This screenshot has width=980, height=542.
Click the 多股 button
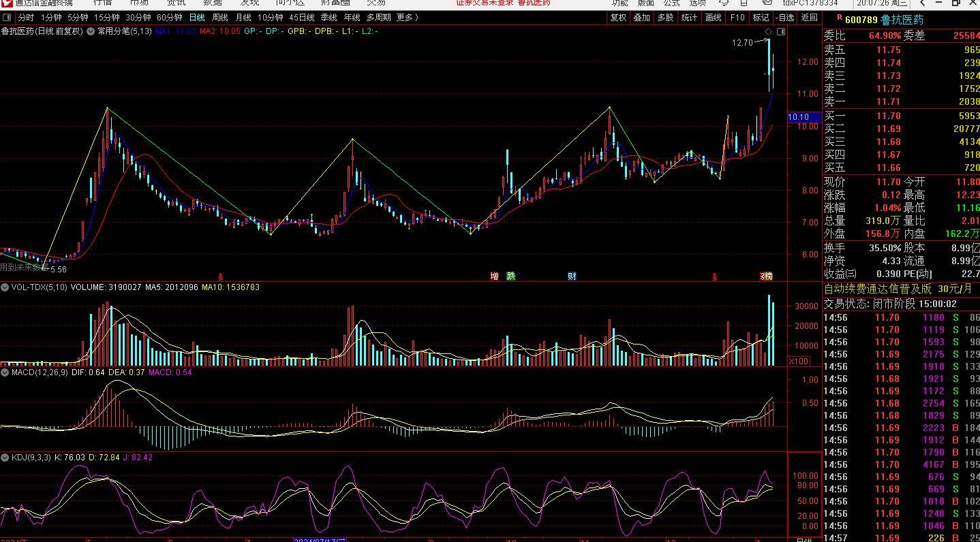pyautogui.click(x=665, y=18)
